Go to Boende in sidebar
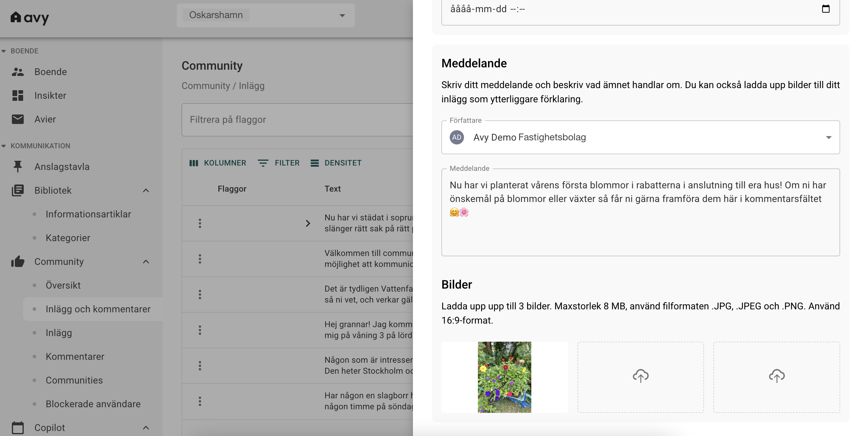 [x=50, y=72]
